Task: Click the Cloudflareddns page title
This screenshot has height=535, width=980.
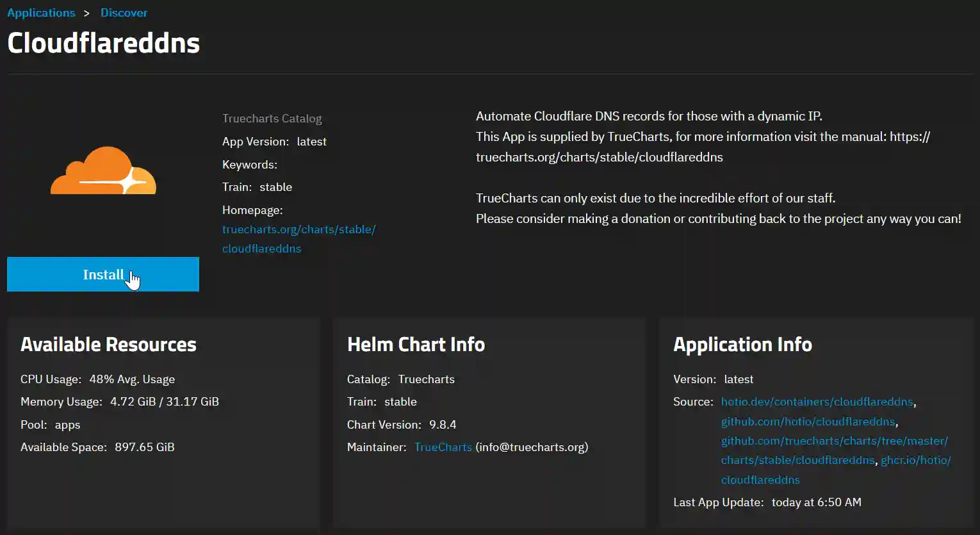Action: coord(103,43)
